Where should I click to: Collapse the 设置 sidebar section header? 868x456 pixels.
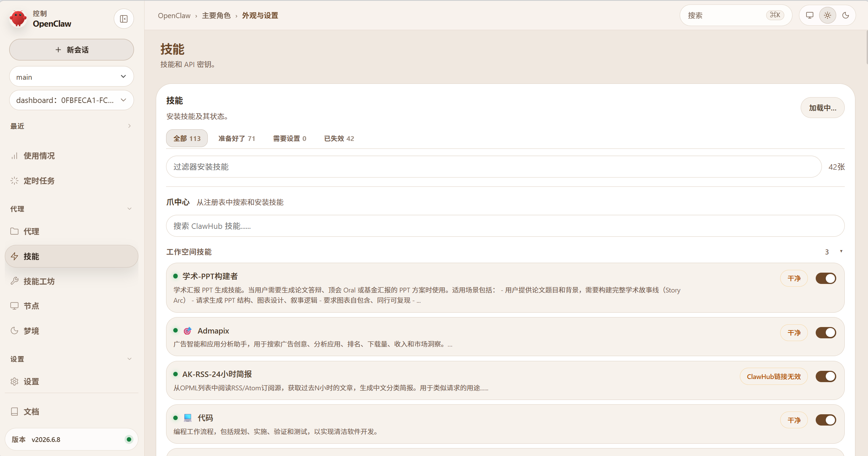click(71, 359)
